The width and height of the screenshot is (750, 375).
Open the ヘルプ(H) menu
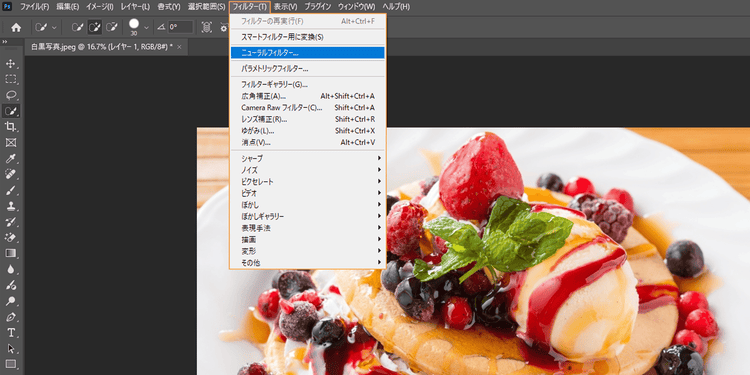click(x=396, y=7)
